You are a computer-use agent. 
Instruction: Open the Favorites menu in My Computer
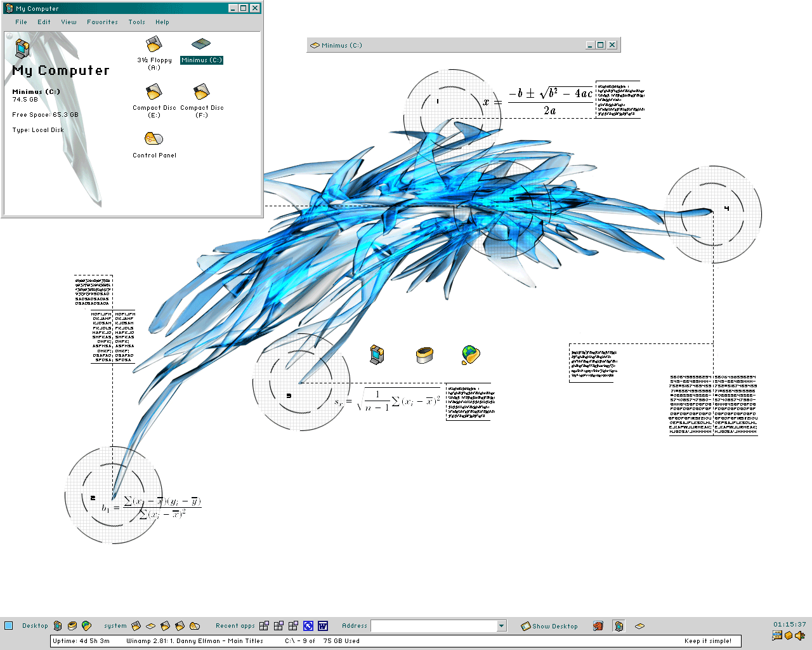[102, 22]
